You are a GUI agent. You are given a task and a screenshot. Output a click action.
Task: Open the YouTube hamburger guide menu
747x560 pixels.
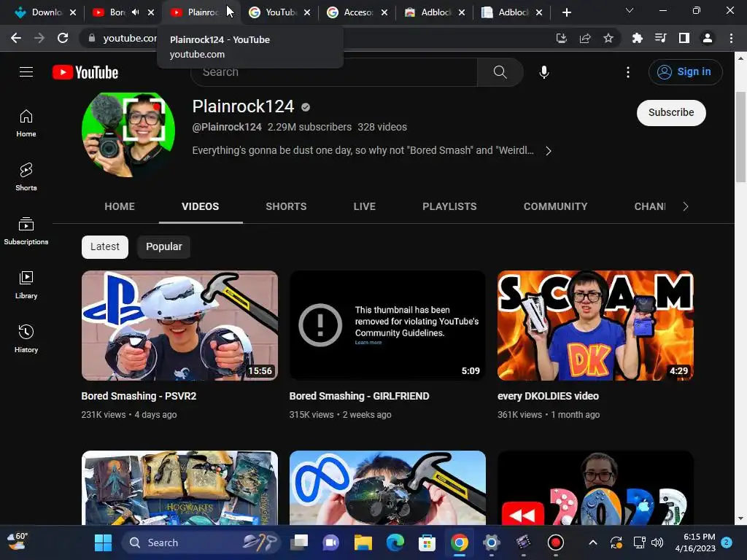click(26, 72)
